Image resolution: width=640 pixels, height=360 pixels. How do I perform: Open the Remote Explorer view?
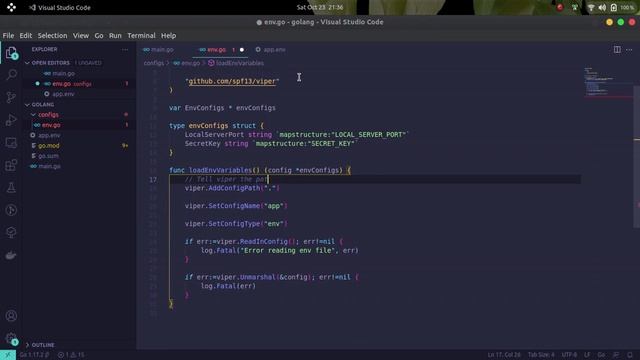pos(11,142)
